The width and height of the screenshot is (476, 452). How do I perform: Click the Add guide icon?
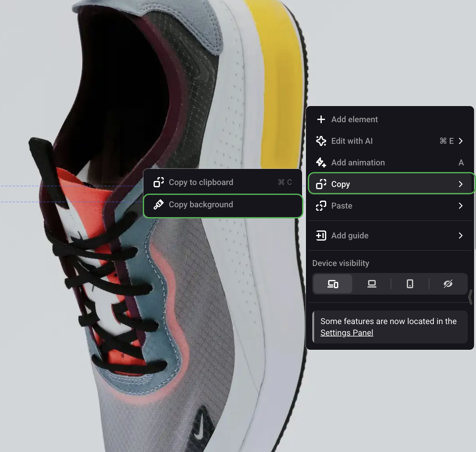pos(321,236)
